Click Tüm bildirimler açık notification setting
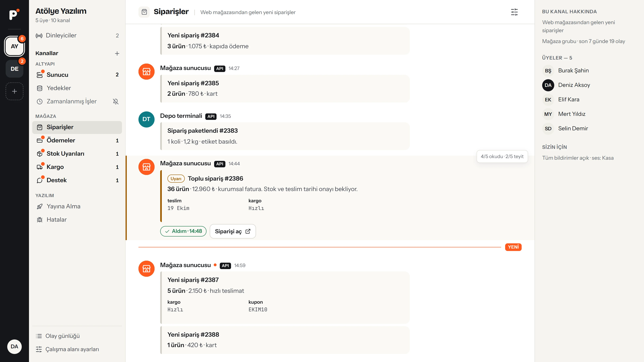This screenshot has height=362, width=644. pyautogui.click(x=578, y=158)
